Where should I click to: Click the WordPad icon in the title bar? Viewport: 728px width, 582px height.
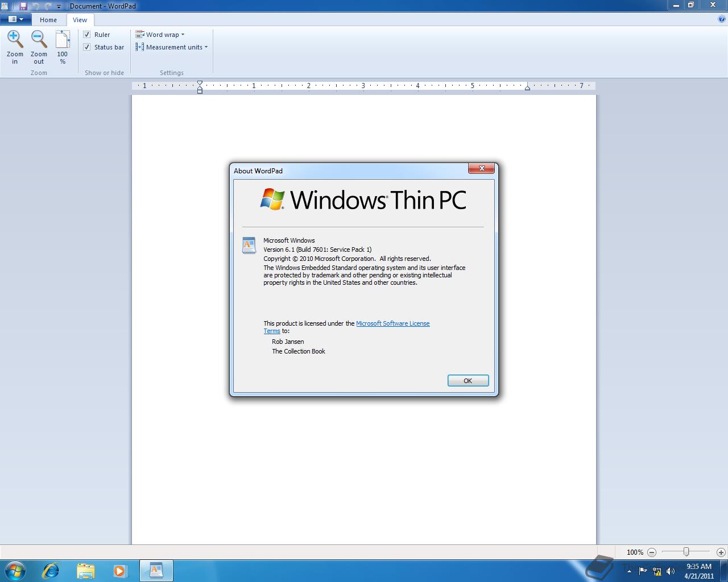tap(5, 6)
